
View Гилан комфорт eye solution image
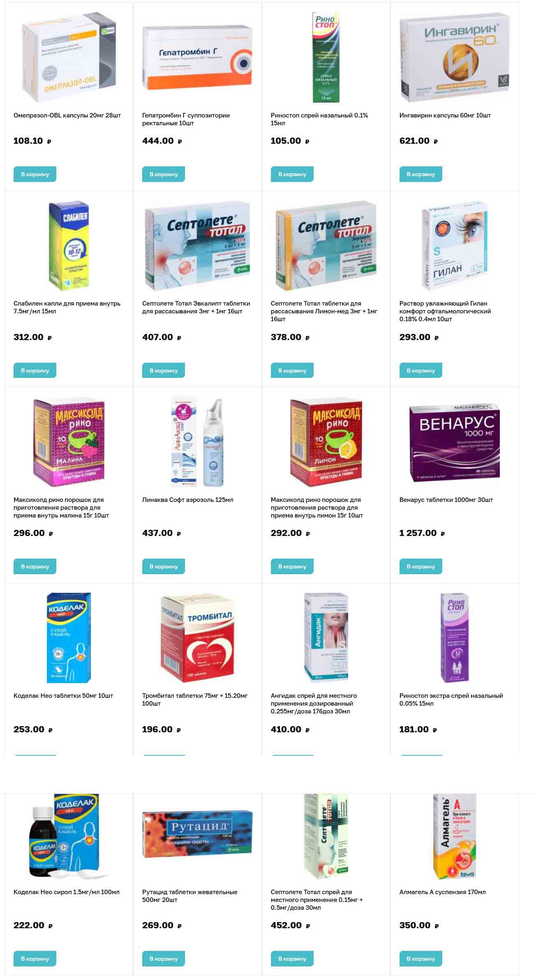click(x=455, y=245)
